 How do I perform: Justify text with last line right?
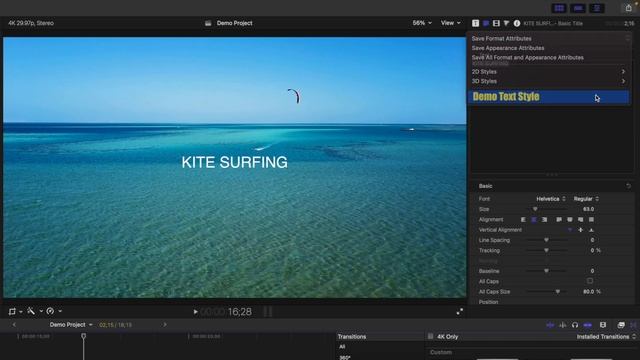580,220
